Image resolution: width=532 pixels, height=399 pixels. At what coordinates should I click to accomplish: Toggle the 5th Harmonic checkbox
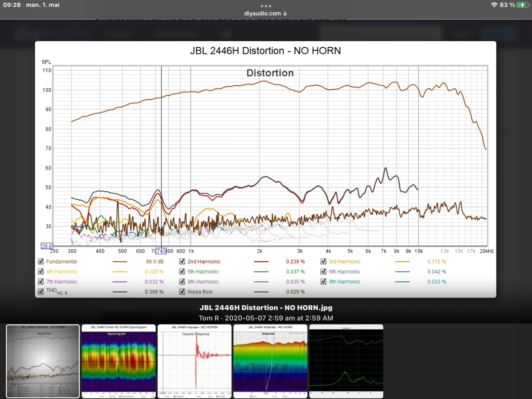pyautogui.click(x=182, y=271)
